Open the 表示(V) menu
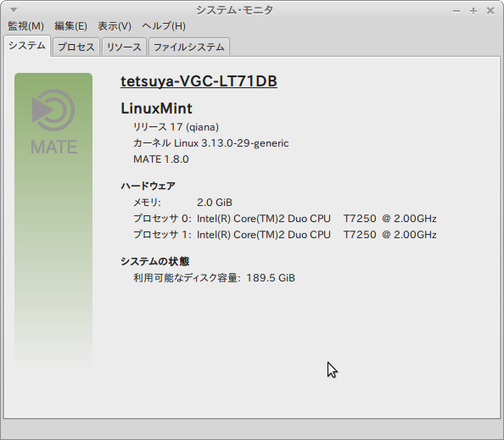The width and height of the screenshot is (504, 440). click(115, 26)
